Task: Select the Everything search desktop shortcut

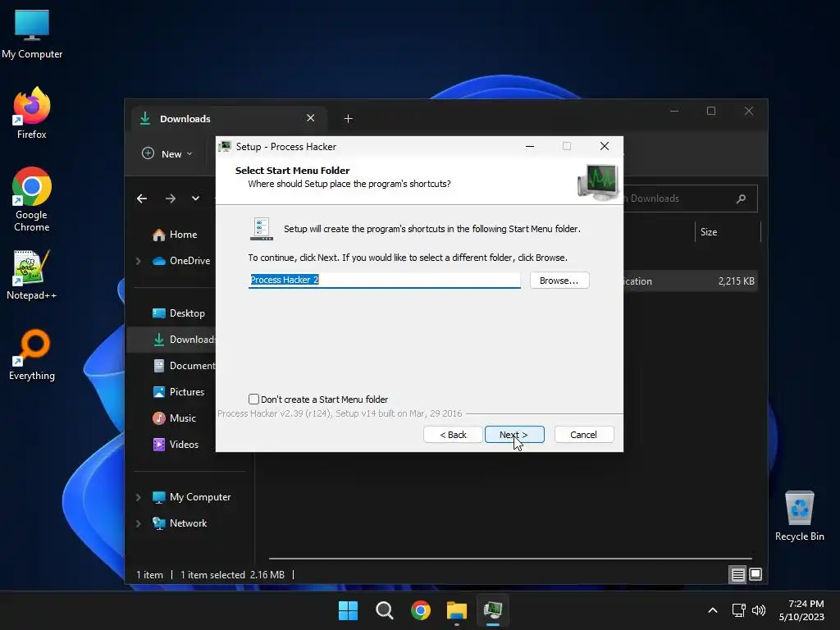Action: [32, 354]
